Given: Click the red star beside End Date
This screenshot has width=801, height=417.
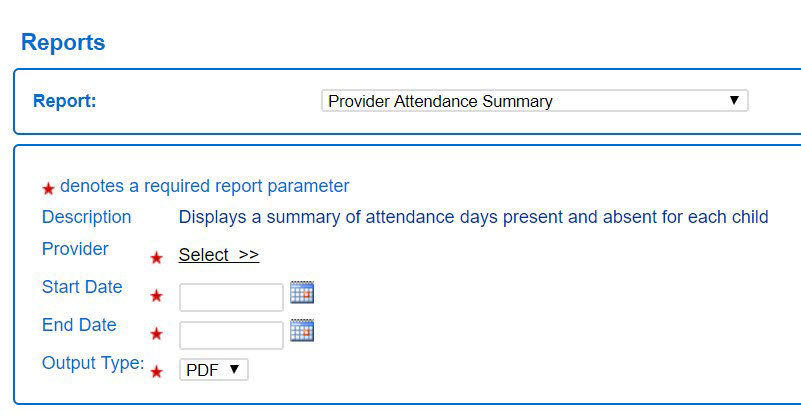Looking at the screenshot, I should point(156,334).
